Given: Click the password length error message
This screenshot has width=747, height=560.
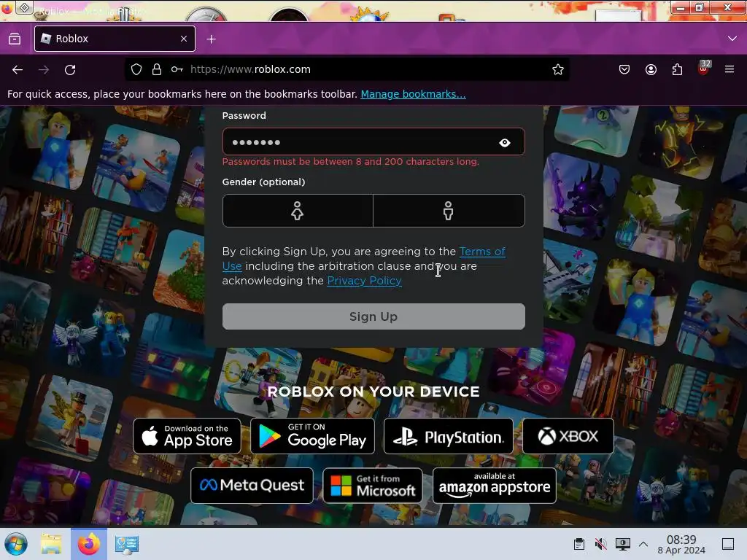Looking at the screenshot, I should tap(351, 162).
